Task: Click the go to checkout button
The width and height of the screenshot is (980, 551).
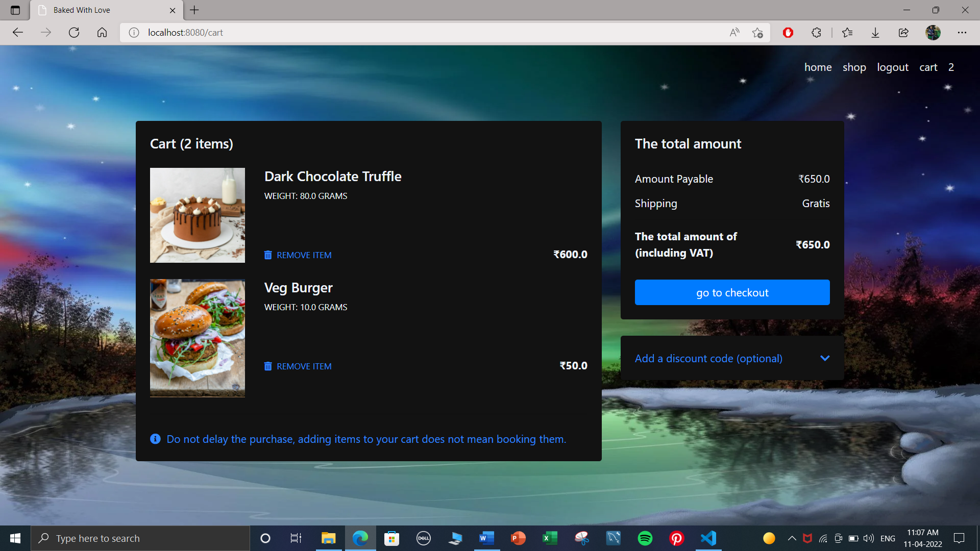Action: point(732,292)
